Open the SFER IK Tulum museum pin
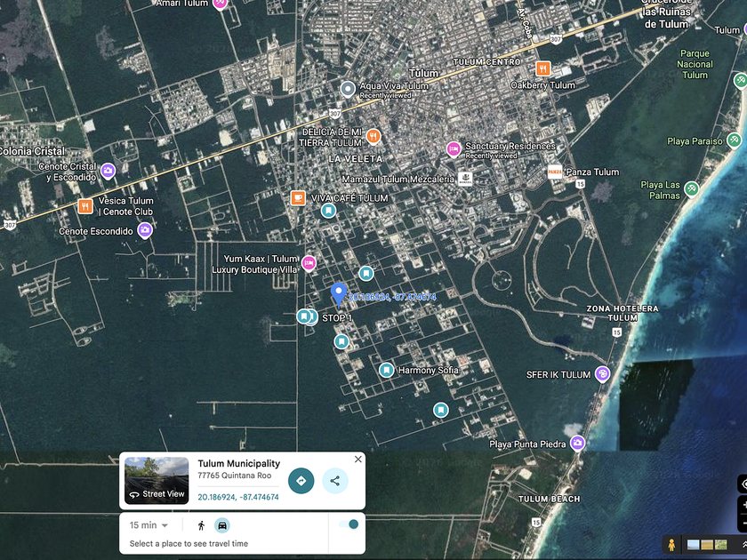The image size is (747, 560). pos(602,374)
